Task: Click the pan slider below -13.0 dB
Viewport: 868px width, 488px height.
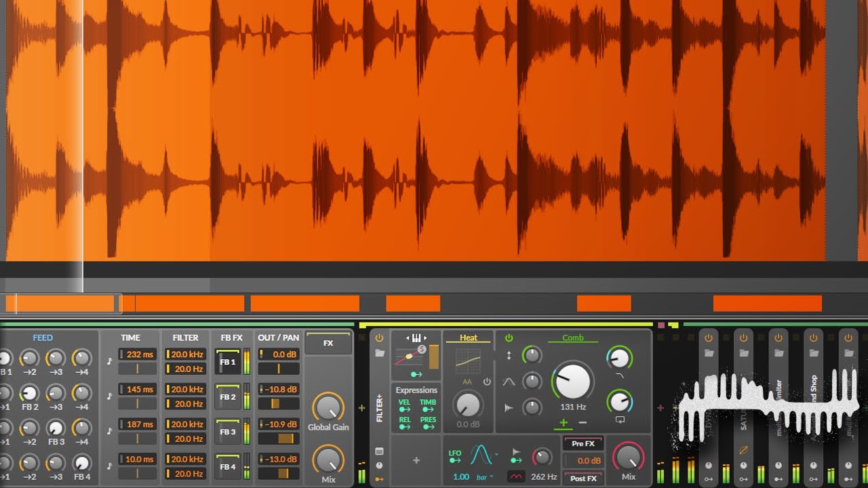Action: pyautogui.click(x=279, y=473)
